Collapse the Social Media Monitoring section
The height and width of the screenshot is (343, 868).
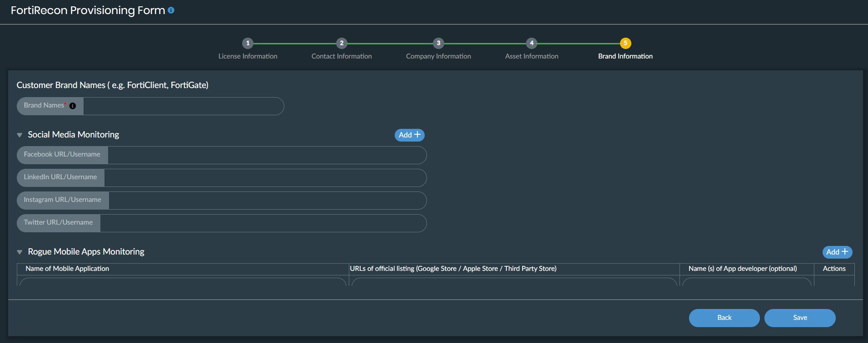pos(20,135)
